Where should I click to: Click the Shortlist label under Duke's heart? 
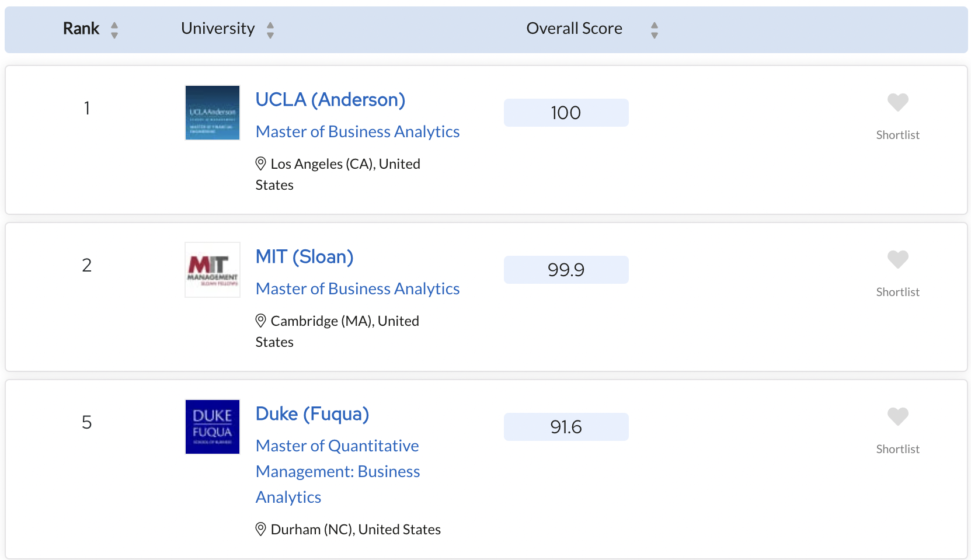click(898, 449)
